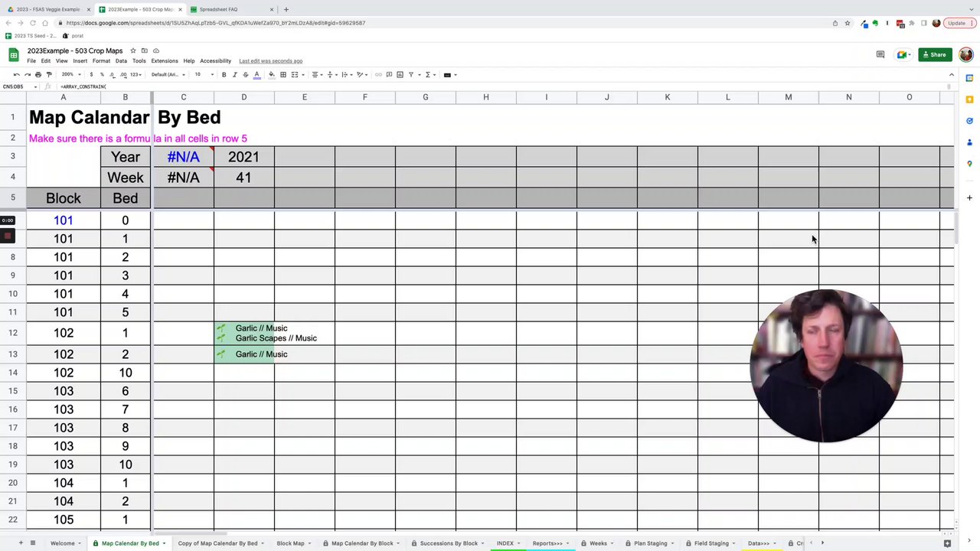
Task: Move document to a folder
Action: coord(144,51)
